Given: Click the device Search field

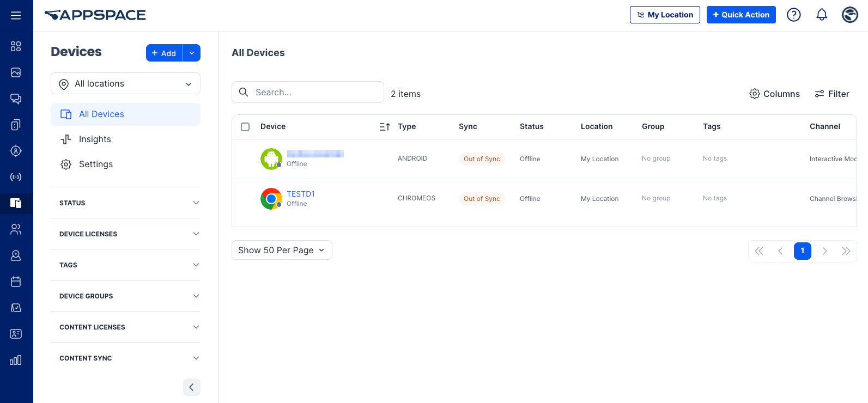Looking at the screenshot, I should tap(308, 92).
